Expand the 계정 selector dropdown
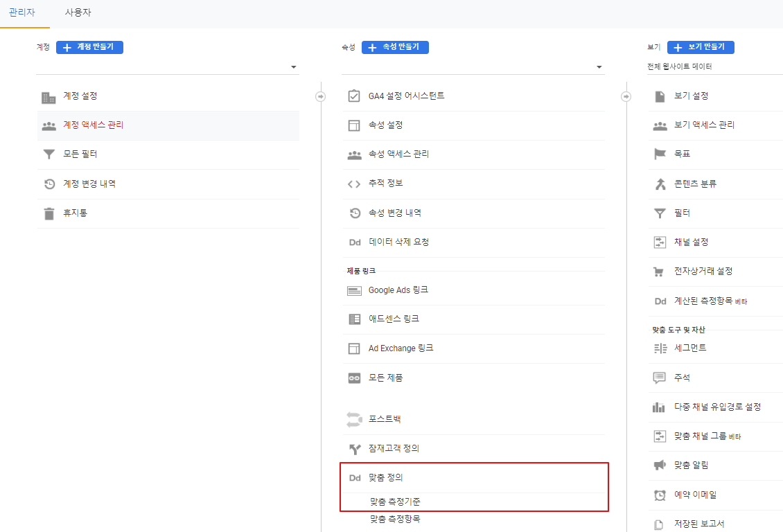Image resolution: width=783 pixels, height=532 pixels. click(293, 66)
